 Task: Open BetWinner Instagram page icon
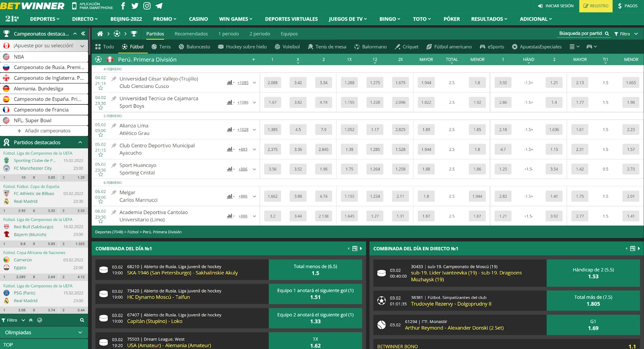[x=147, y=6]
